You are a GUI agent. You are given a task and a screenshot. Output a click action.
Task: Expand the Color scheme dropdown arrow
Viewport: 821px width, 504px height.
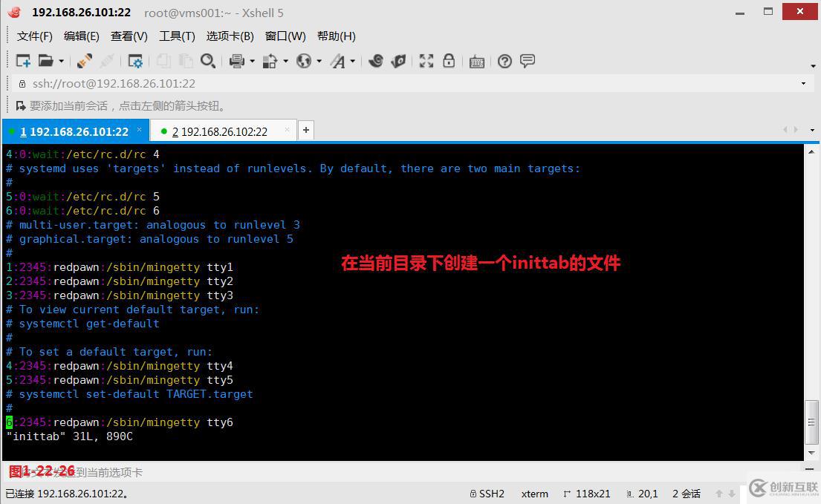[286, 62]
